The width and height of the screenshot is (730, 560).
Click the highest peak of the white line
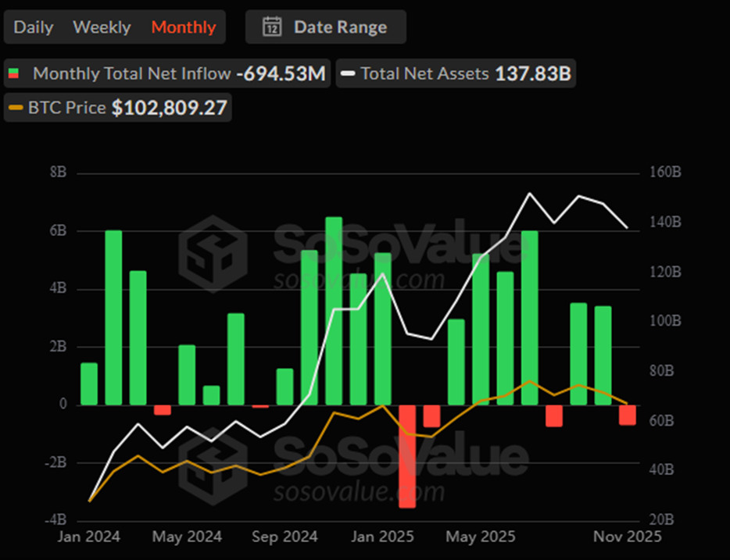pyautogui.click(x=529, y=194)
